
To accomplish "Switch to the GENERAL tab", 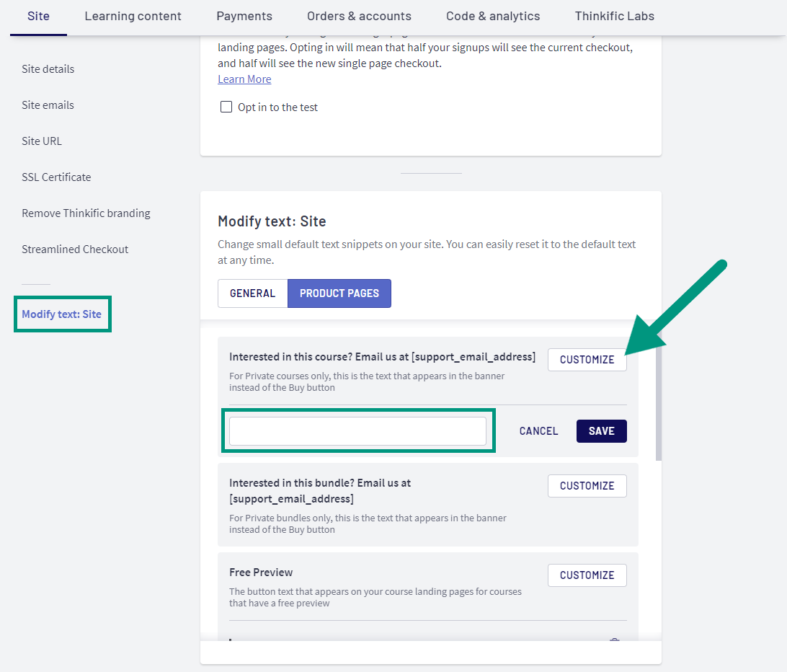I will (252, 293).
